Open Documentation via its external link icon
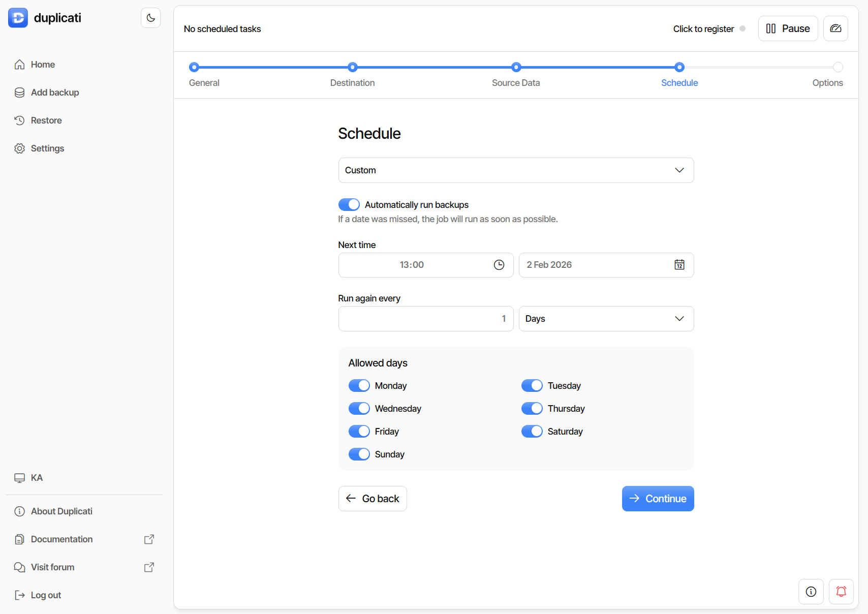The height and width of the screenshot is (614, 868). (149, 539)
